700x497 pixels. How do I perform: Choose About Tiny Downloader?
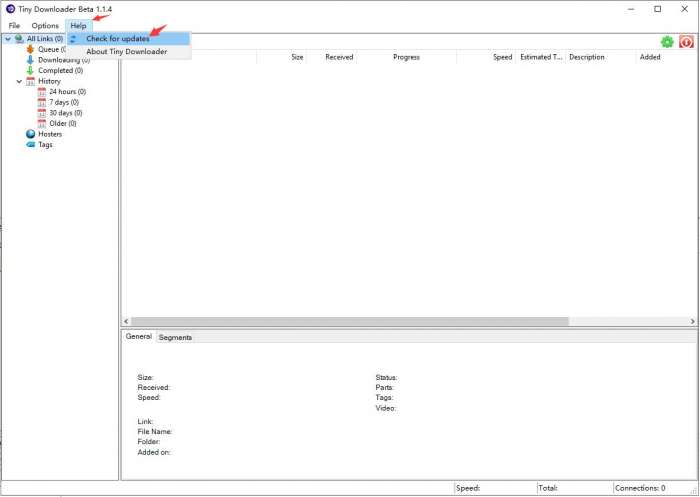coord(129,52)
